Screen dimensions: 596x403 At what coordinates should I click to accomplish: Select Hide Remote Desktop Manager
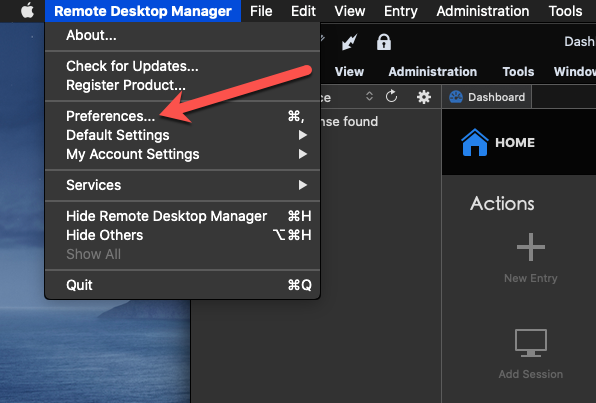click(x=182, y=216)
